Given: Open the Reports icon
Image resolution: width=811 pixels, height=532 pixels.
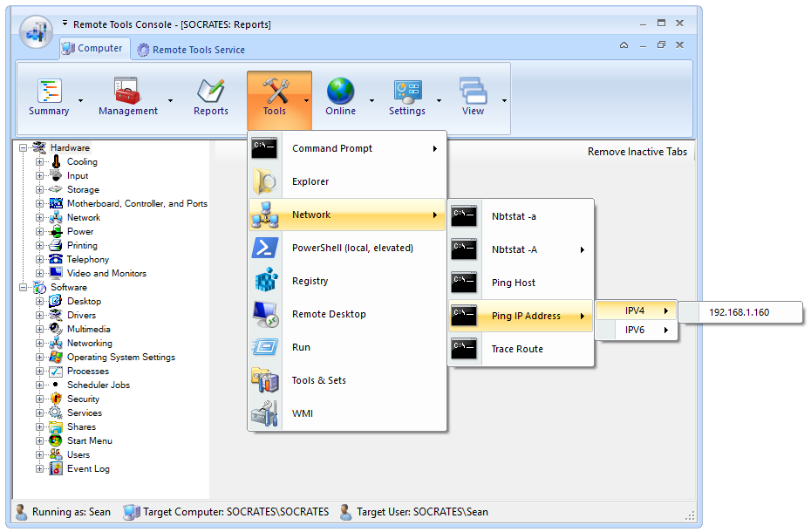Looking at the screenshot, I should (x=210, y=91).
